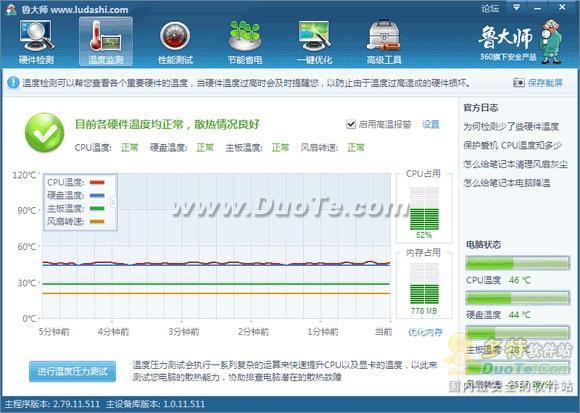Open the 节能省电 clover icon

click(x=245, y=42)
